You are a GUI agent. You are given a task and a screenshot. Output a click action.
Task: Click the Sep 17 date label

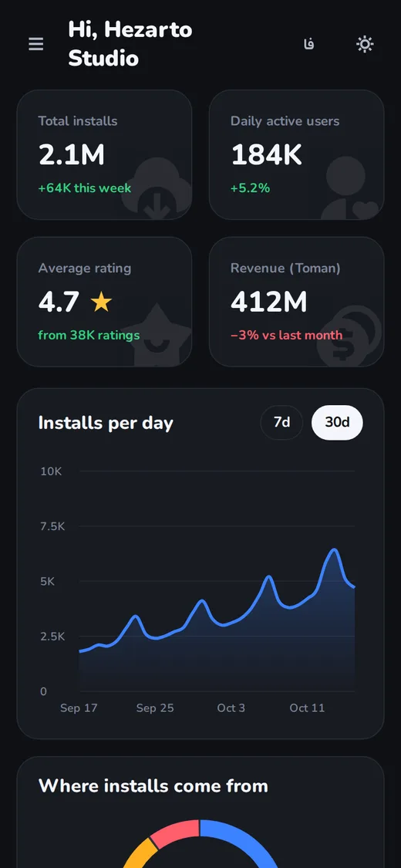pos(79,708)
